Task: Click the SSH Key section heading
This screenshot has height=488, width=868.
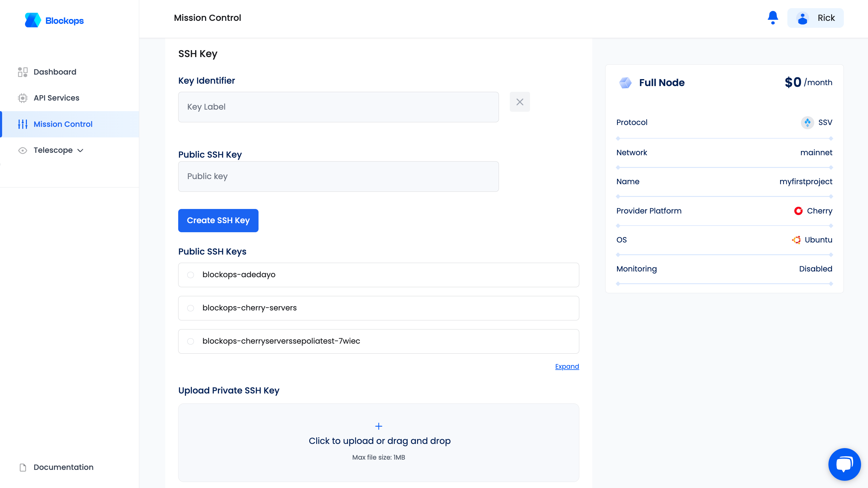Action: click(x=198, y=54)
